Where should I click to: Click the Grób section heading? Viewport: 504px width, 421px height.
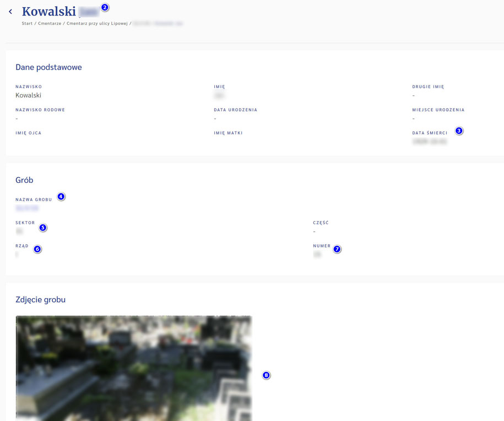click(x=24, y=180)
